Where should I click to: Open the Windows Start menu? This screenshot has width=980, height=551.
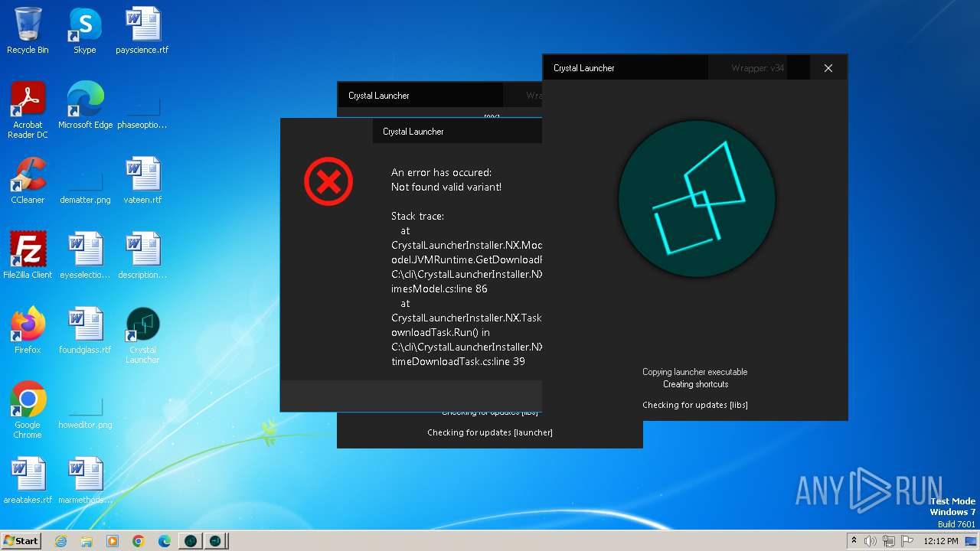pyautogui.click(x=21, y=540)
